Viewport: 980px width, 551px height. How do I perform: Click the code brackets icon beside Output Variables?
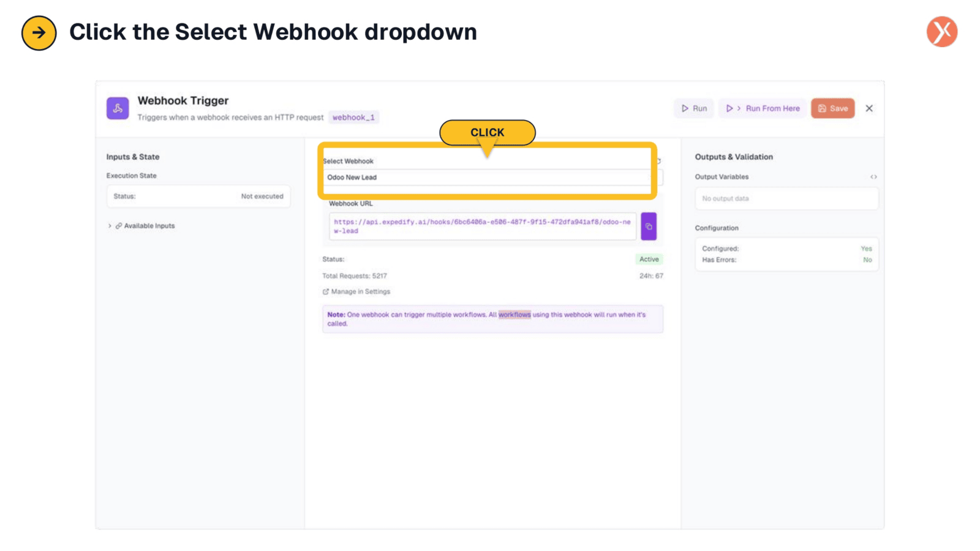(x=873, y=177)
